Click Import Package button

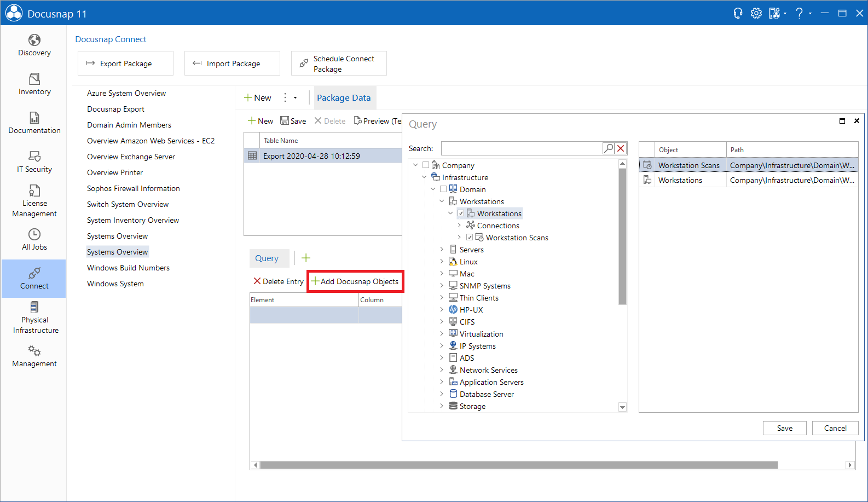[232, 64]
